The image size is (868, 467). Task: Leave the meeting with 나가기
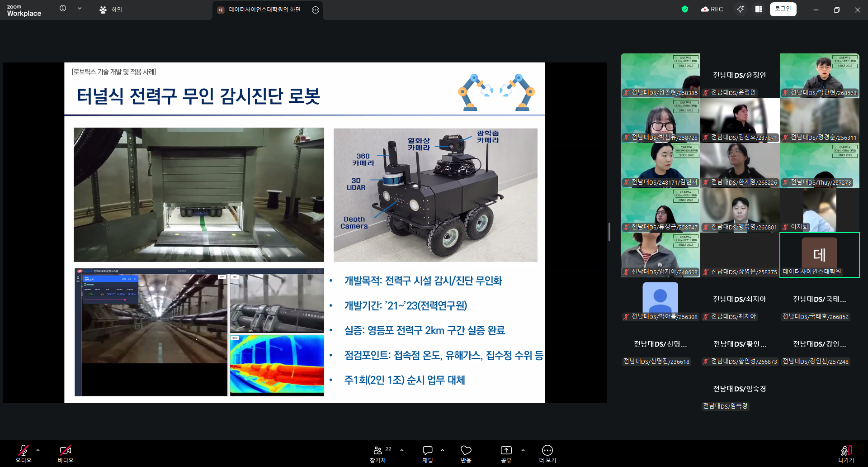(x=846, y=454)
